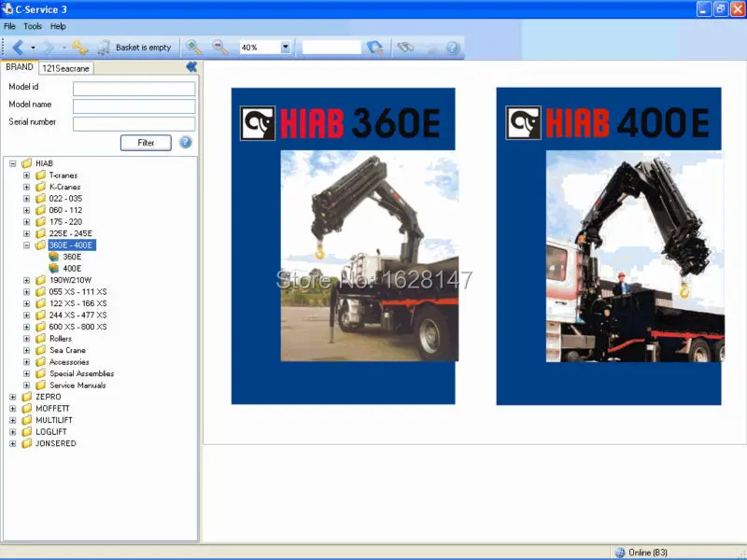Switch to the 121Seacrane tab
747x560 pixels.
[65, 68]
